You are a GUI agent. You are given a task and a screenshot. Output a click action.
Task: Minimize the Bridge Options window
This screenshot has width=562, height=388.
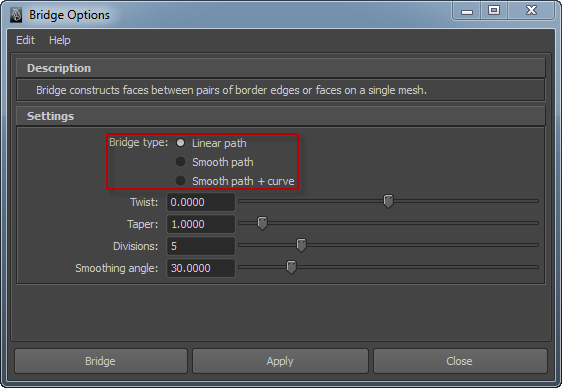click(x=467, y=11)
